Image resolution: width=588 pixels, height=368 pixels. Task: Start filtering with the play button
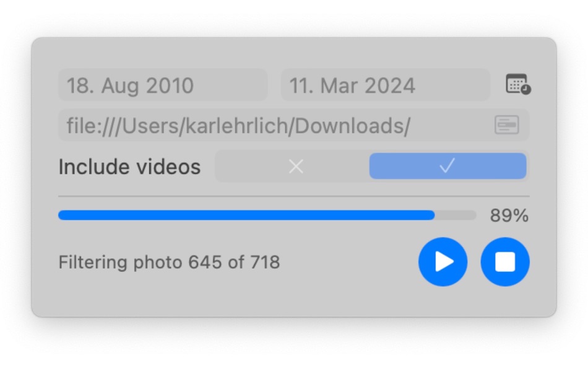pyautogui.click(x=443, y=261)
